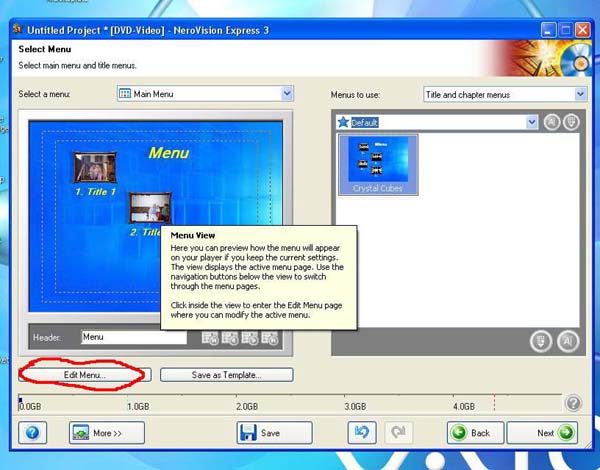
Task: Expand the 'Menus to use' dropdown
Action: pyautogui.click(x=505, y=94)
